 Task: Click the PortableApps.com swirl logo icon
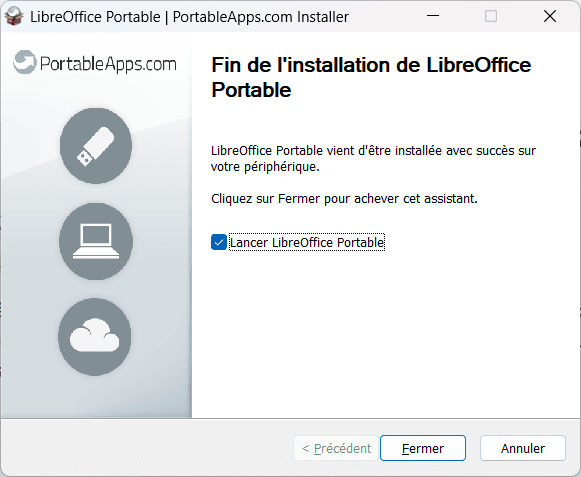coord(24,62)
